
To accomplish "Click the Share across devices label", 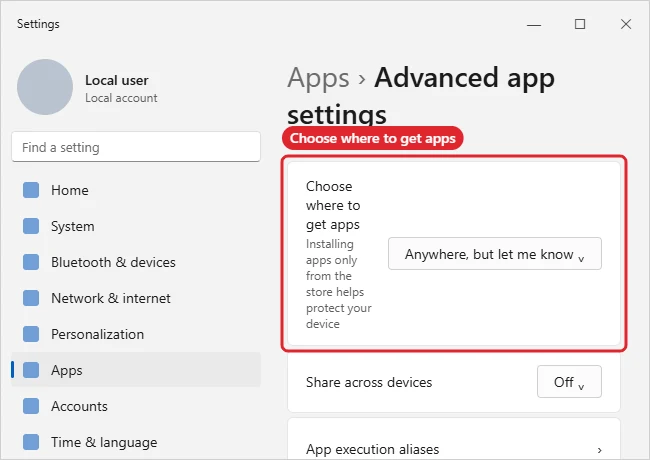I will [x=369, y=382].
